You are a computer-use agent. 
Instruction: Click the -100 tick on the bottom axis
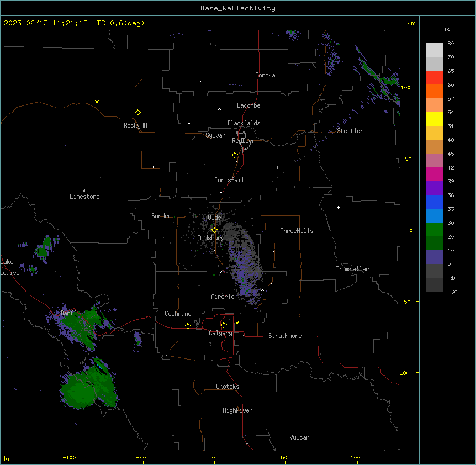(69, 457)
